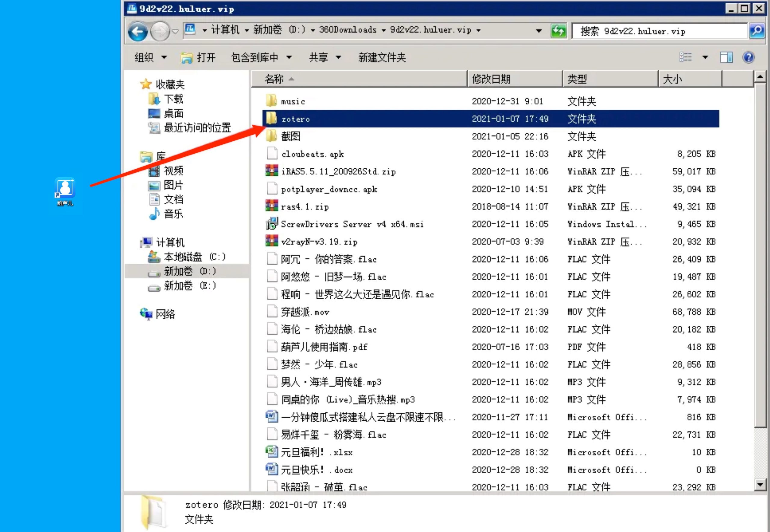Select the zotero folder icon
The height and width of the screenshot is (532, 770).
coord(271,118)
